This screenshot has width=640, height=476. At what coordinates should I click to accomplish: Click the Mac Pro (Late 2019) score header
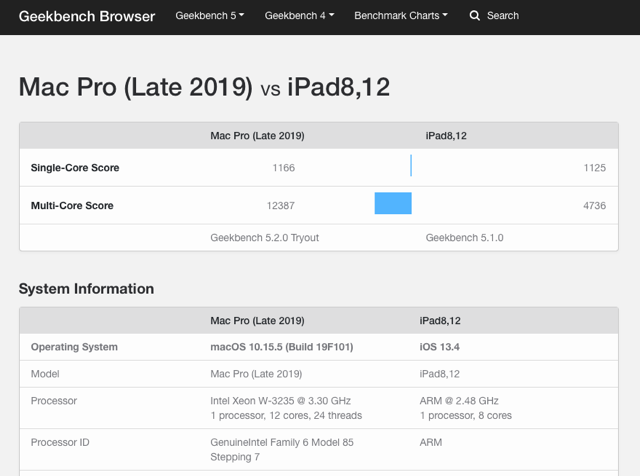(x=257, y=136)
